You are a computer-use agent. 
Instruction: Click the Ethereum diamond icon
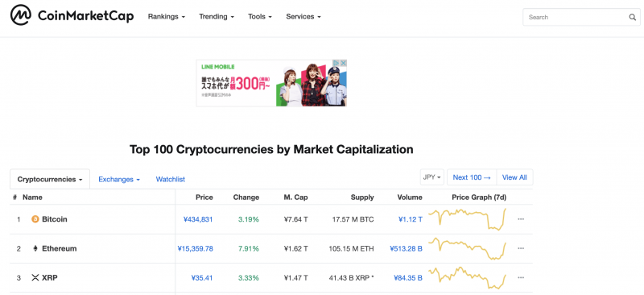35,248
